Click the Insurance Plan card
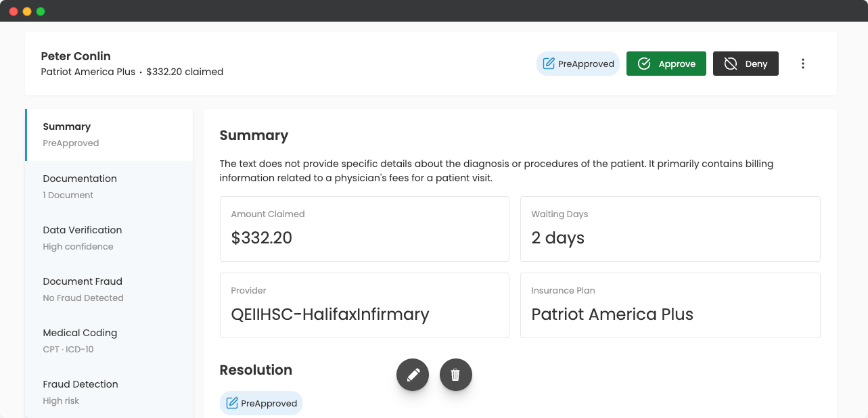 [670, 305]
